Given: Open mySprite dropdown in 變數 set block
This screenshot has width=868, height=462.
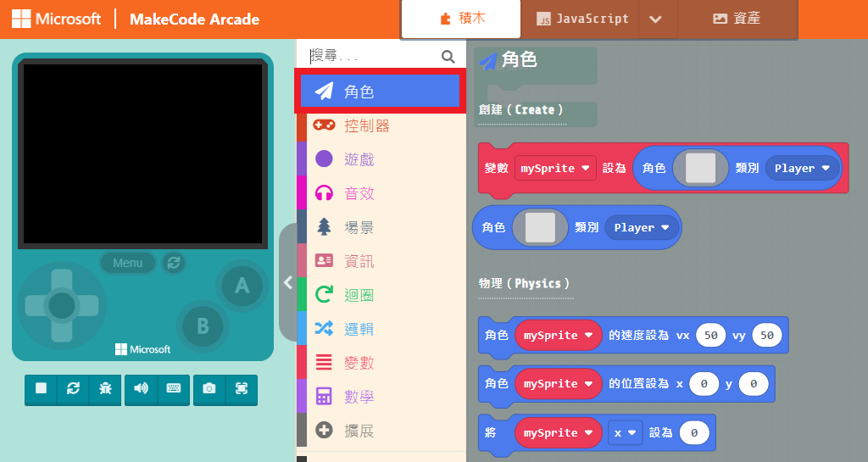Looking at the screenshot, I should 555,168.
